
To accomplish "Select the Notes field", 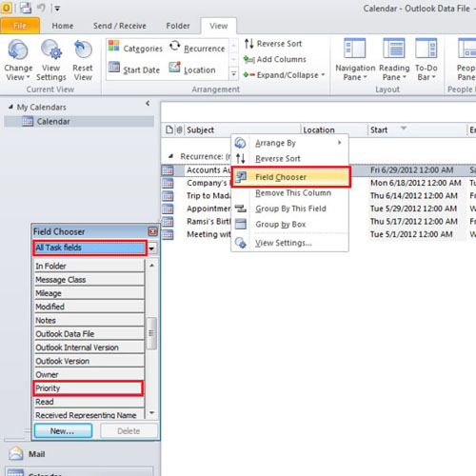I will click(x=89, y=321).
